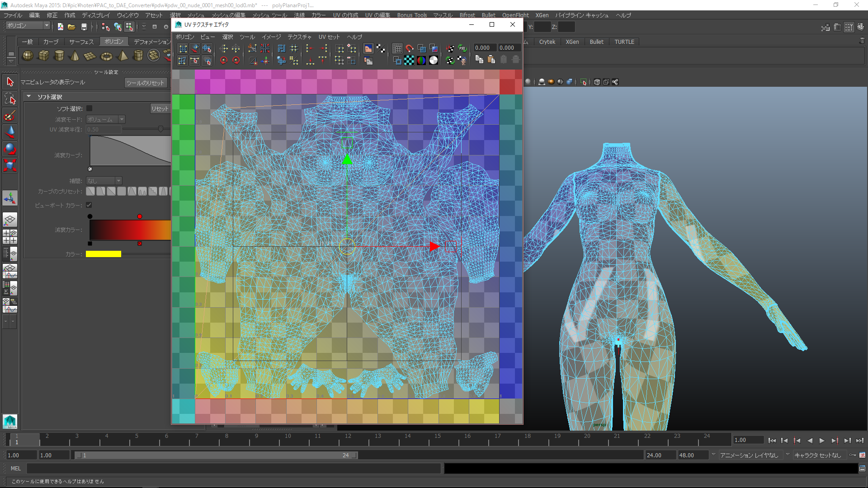Open the テクスチャ menu in UV editor

coord(299,37)
